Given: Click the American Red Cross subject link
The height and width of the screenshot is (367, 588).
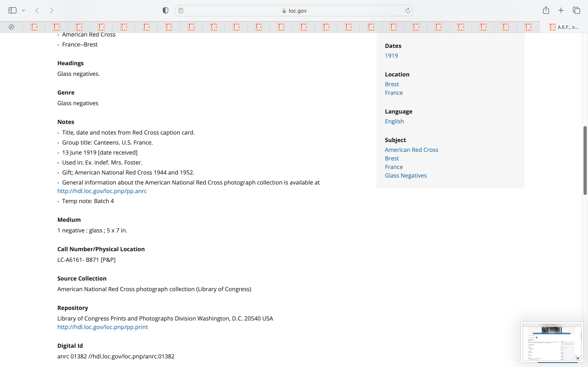Looking at the screenshot, I should 411,150.
